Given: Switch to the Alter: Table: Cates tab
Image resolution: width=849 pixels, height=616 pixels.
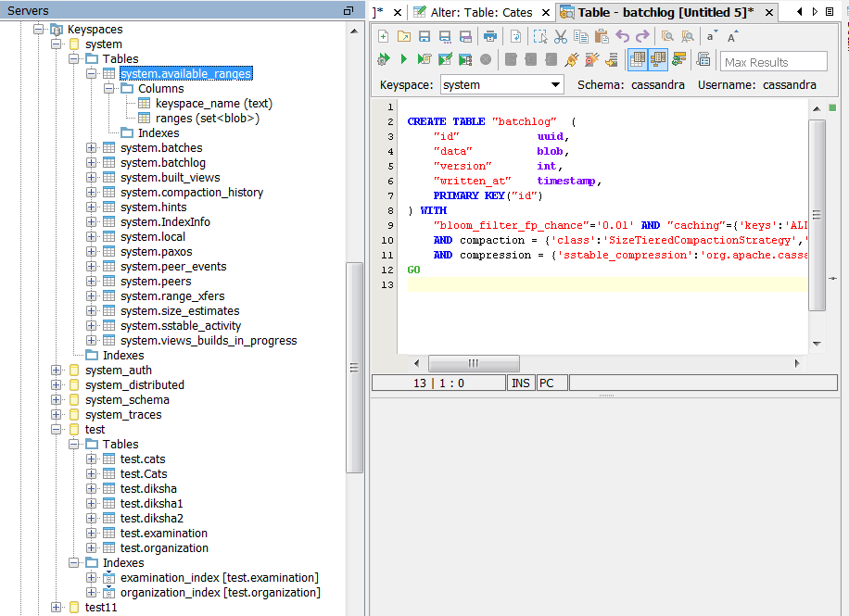Looking at the screenshot, I should pos(483,12).
